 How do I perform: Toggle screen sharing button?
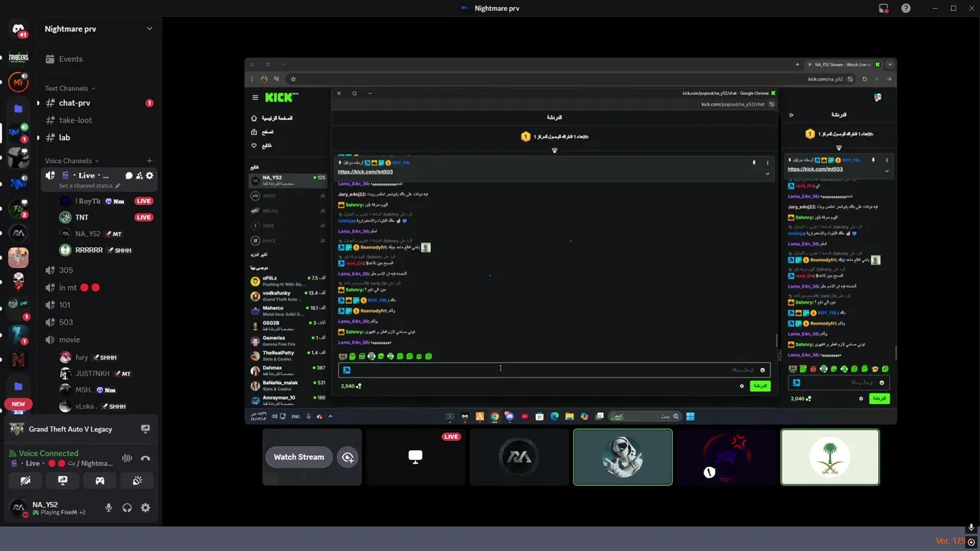(x=63, y=481)
